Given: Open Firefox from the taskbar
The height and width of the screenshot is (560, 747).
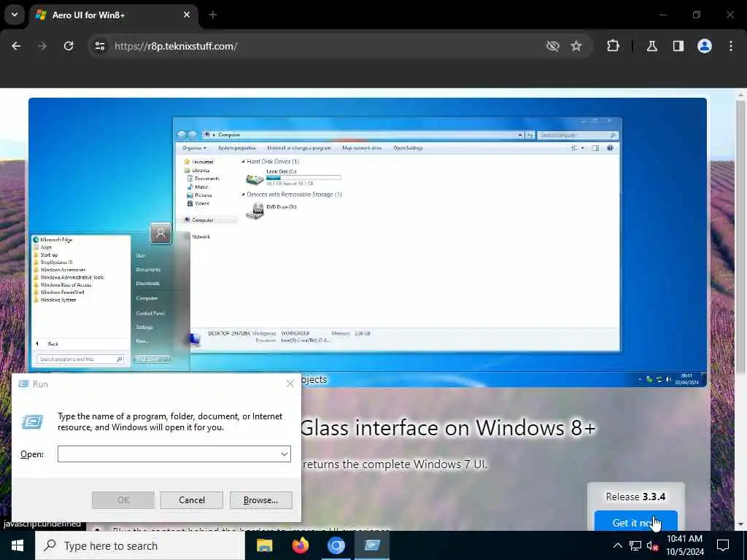Looking at the screenshot, I should (x=300, y=545).
